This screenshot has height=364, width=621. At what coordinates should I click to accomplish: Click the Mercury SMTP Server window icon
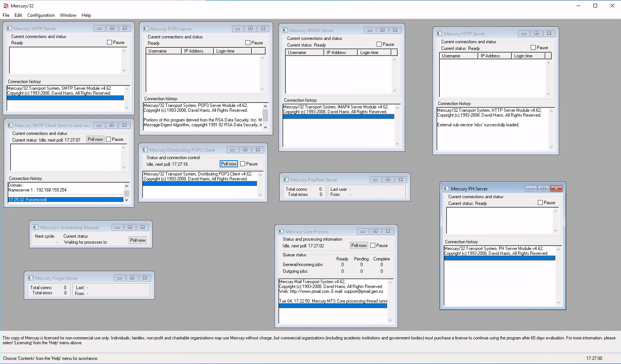coord(9,28)
